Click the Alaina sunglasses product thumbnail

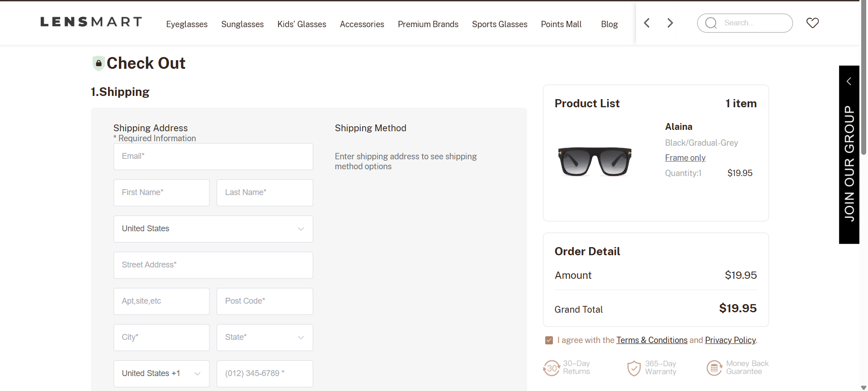click(594, 162)
